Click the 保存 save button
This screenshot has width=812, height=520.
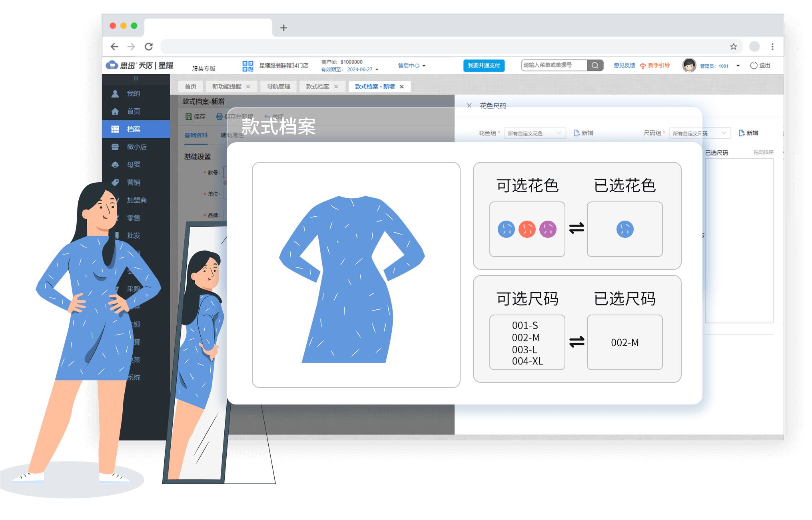[x=196, y=117]
